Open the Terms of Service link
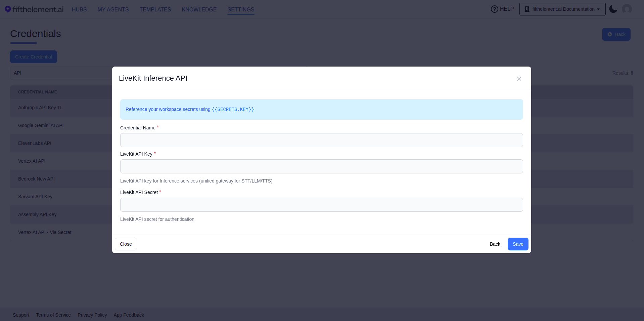Viewport: 644px width, 321px height. click(53, 315)
